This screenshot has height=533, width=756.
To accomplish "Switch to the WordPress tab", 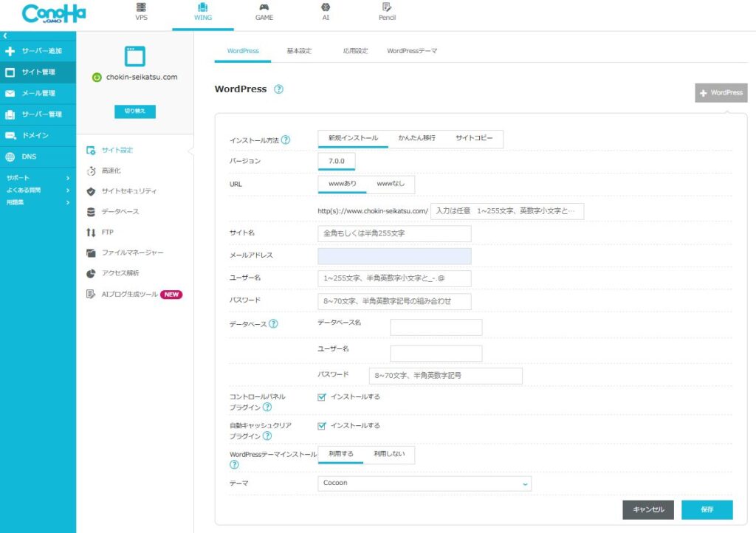I will 243,51.
